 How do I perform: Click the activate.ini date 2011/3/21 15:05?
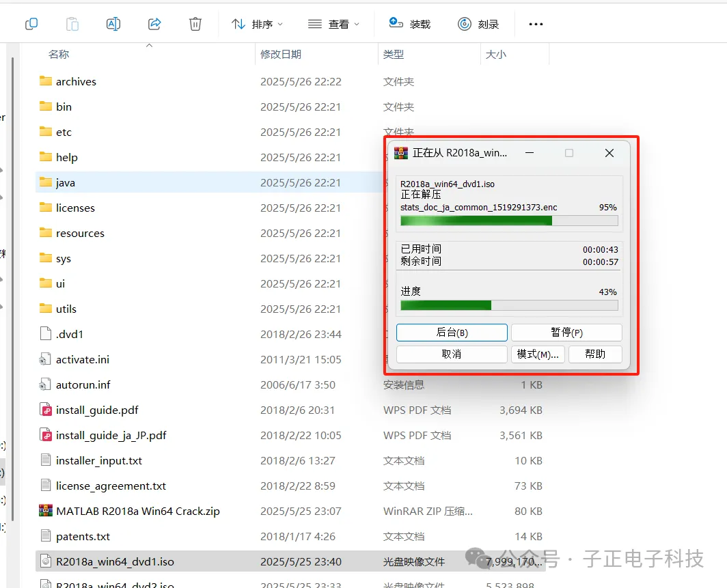301,360
